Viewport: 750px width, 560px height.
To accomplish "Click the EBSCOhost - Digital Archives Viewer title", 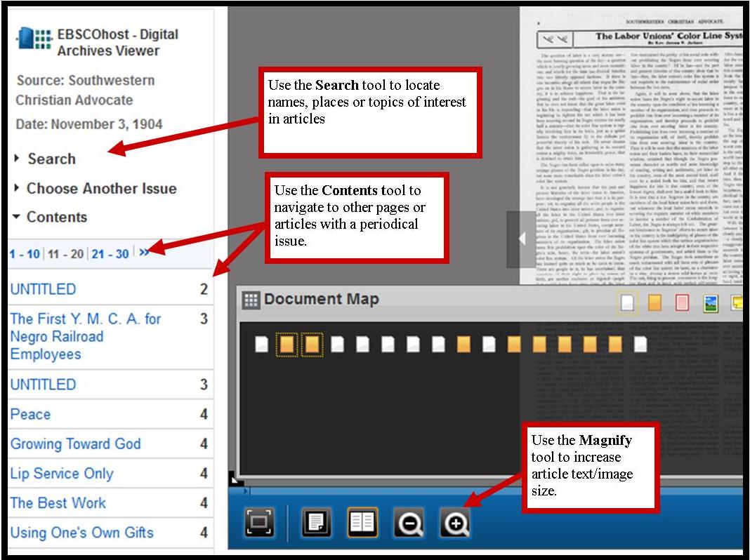I will [x=118, y=42].
